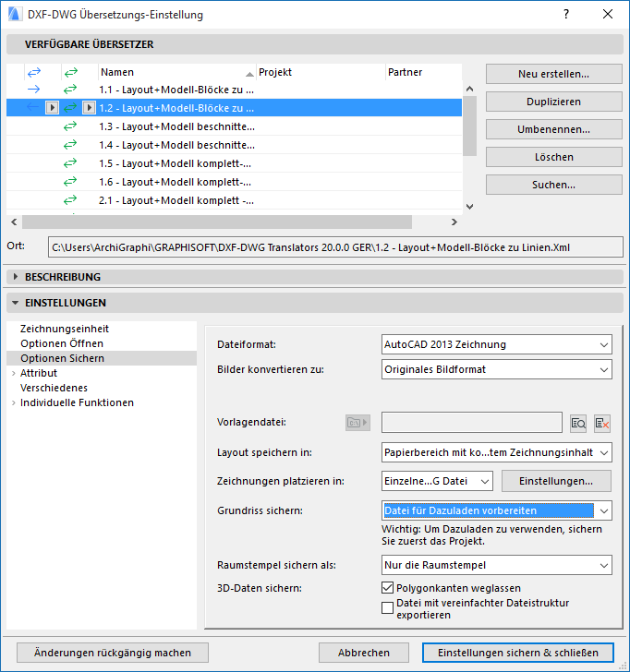
Task: Click the Vorlagendatei search template icon
Action: click(x=578, y=424)
